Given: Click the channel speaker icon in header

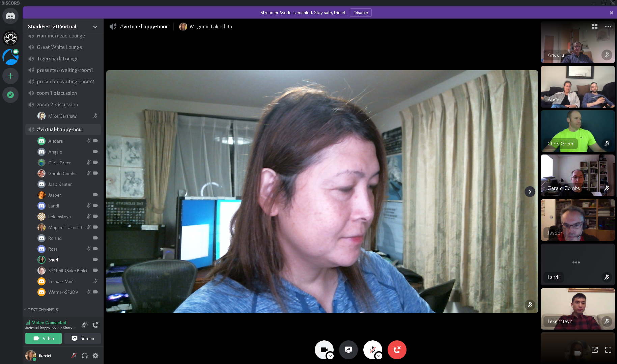Looking at the screenshot, I should 113,27.
